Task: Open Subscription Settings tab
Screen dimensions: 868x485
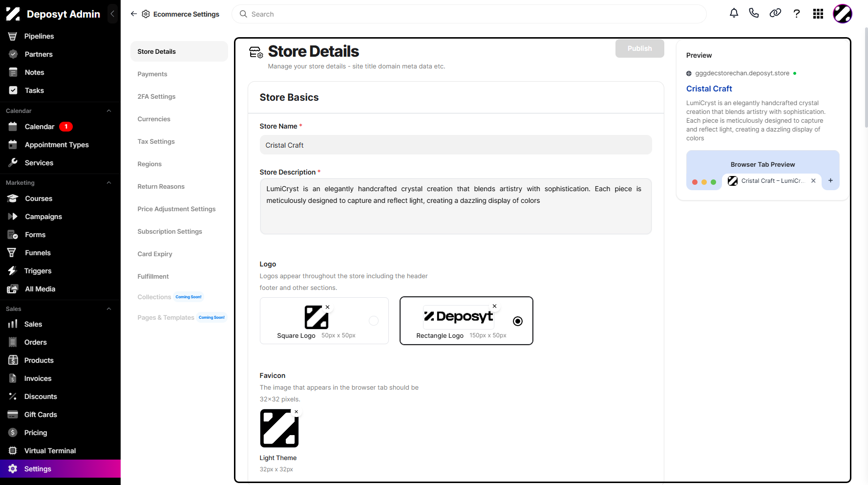Action: 169,231
